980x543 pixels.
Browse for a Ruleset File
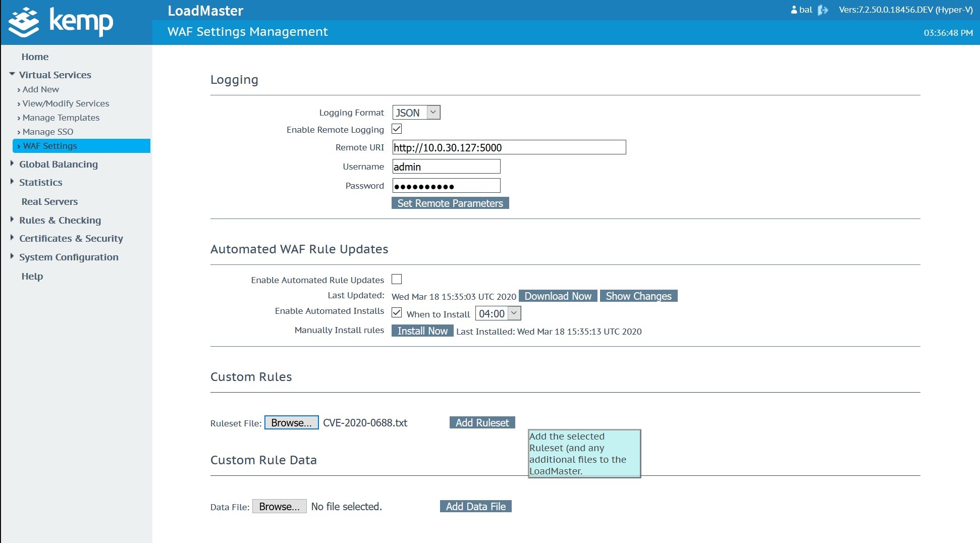(x=291, y=423)
